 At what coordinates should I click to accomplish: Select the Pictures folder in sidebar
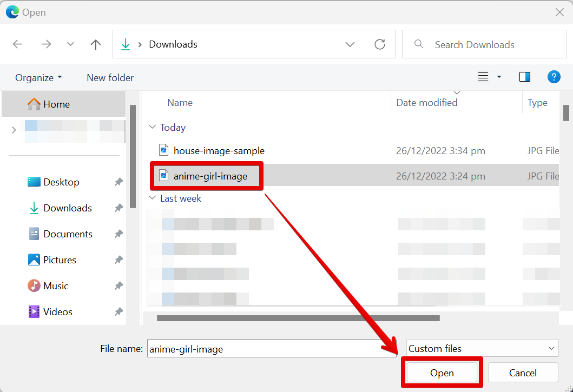coord(60,260)
